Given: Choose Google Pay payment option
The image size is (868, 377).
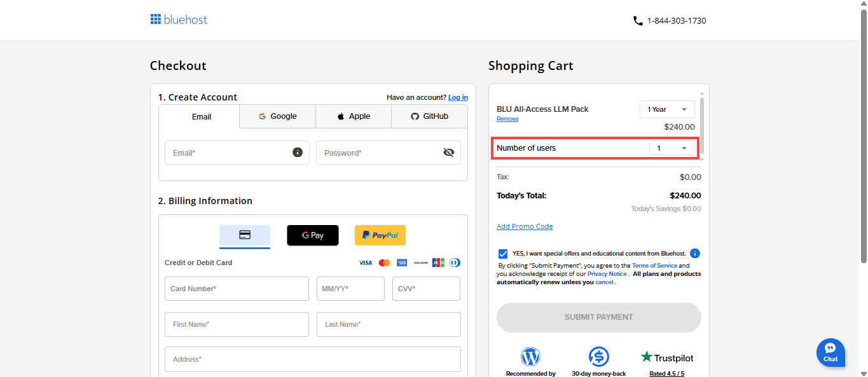Looking at the screenshot, I should click(312, 235).
